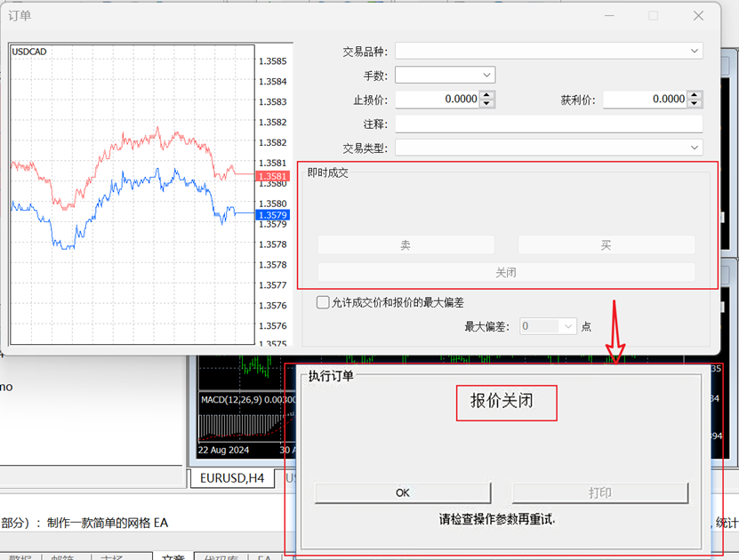Increase the 获利价 value with up arrow
Viewport: 739px width, 560px height.
pos(695,95)
